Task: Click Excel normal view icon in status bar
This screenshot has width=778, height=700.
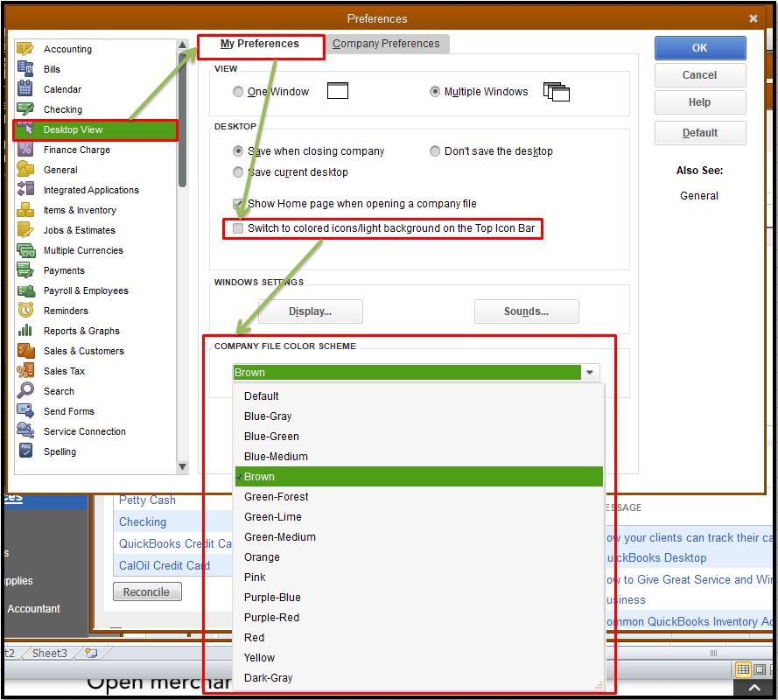Action: 743,669
